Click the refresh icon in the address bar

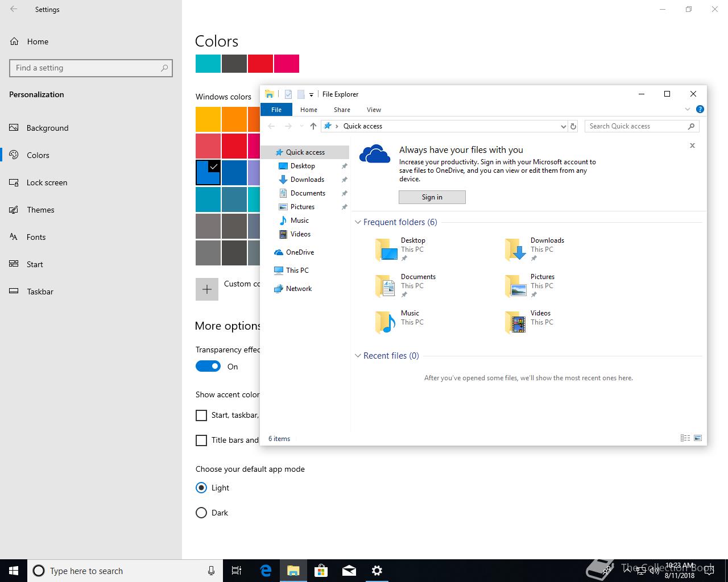(573, 126)
